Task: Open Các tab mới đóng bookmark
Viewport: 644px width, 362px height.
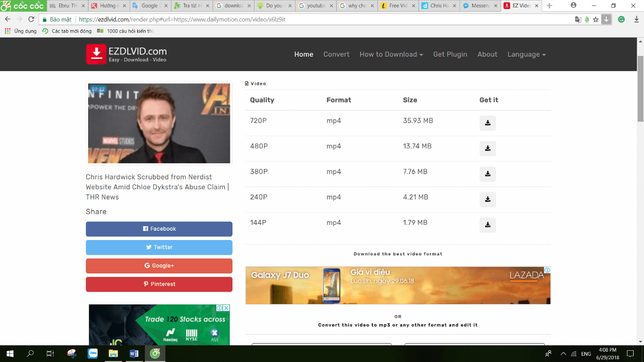Action: [x=67, y=31]
